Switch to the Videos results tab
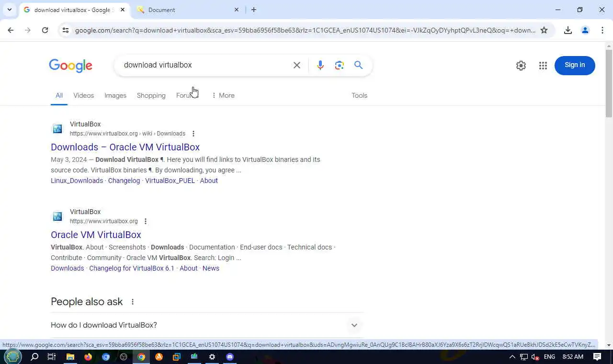The width and height of the screenshot is (613, 364). tap(83, 95)
